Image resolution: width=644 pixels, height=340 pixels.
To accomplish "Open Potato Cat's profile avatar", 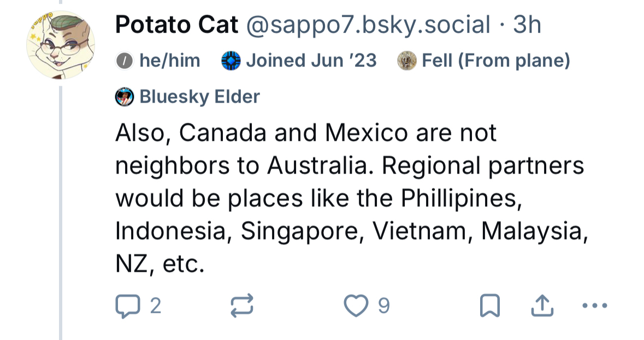I will pyautogui.click(x=61, y=45).
